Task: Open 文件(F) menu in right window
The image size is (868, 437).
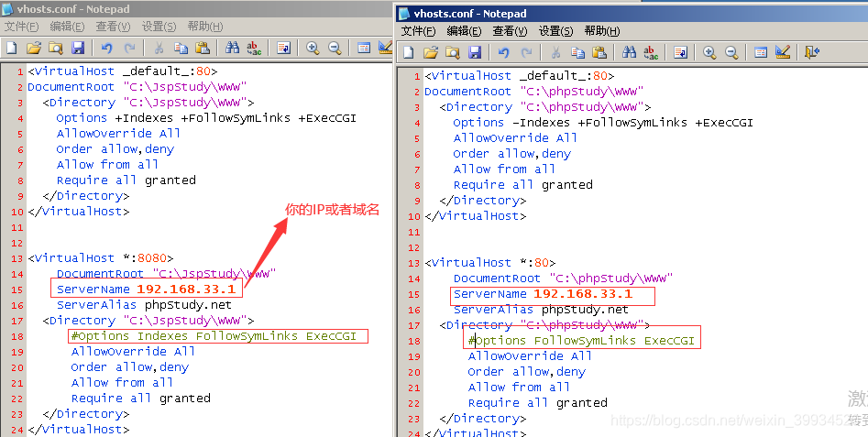Action: click(x=419, y=31)
